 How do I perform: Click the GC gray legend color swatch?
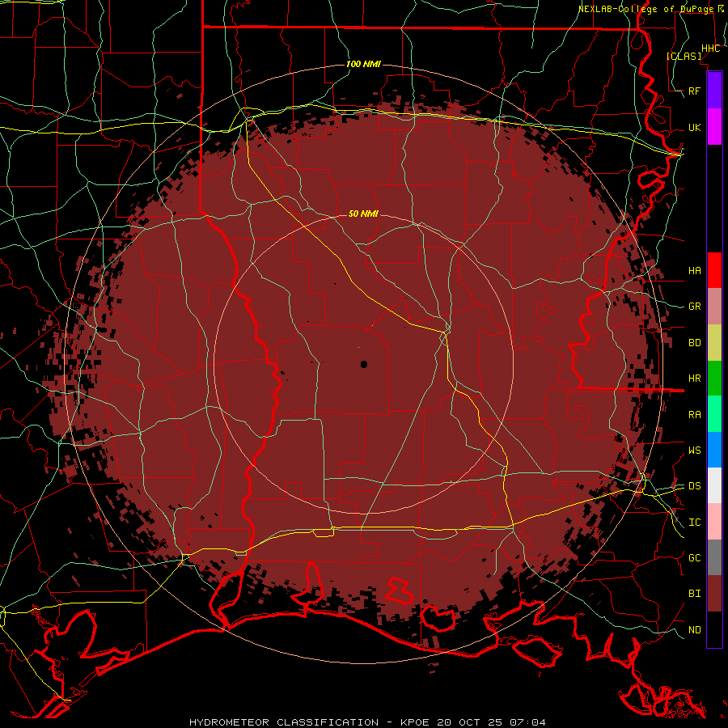(x=714, y=557)
